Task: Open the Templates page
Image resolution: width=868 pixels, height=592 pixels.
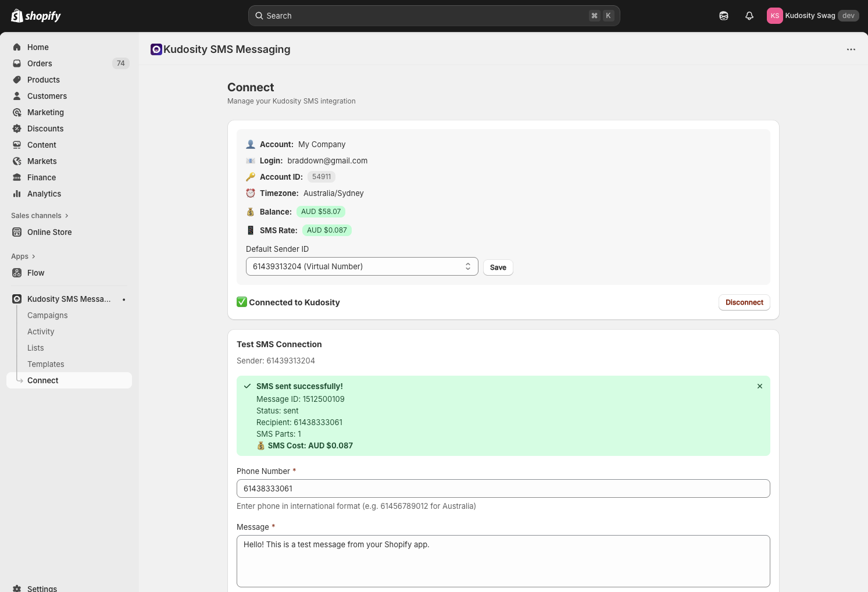Action: tap(46, 364)
